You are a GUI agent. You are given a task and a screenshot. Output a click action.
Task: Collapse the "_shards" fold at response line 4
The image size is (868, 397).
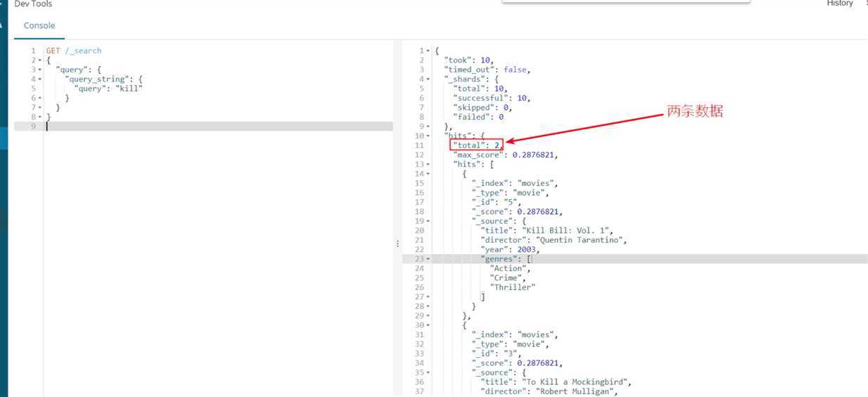pyautogui.click(x=428, y=80)
